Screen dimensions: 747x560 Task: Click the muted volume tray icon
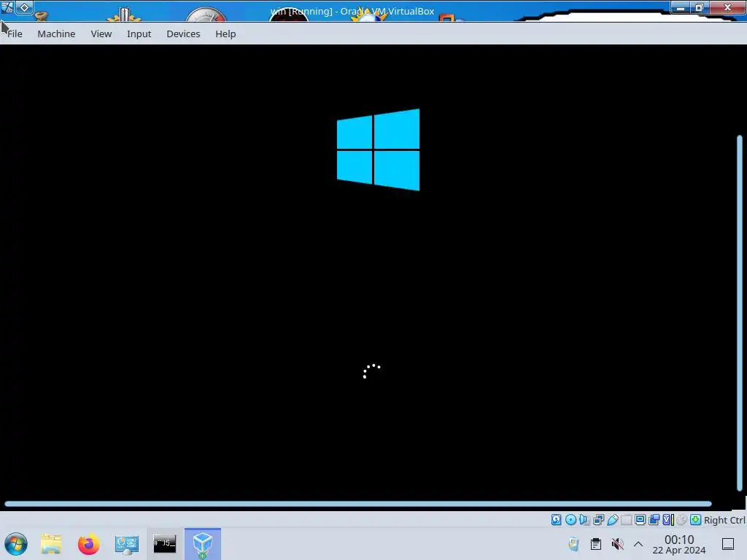(617, 544)
